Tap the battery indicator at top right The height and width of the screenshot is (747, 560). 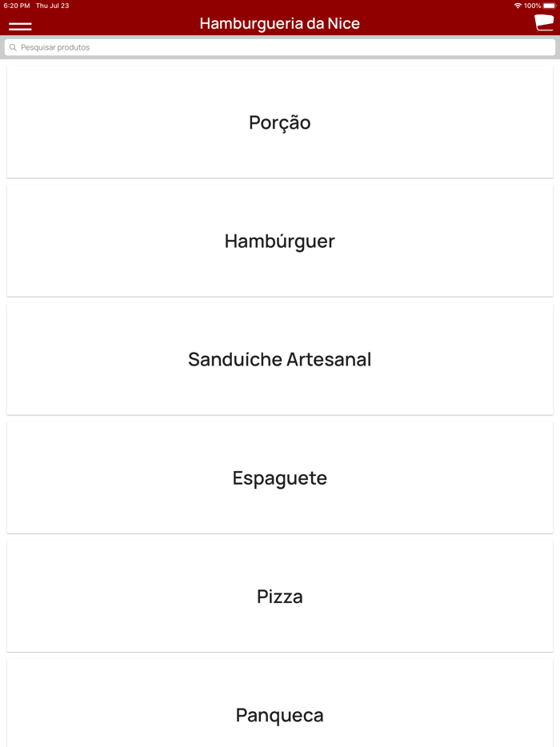click(549, 5)
